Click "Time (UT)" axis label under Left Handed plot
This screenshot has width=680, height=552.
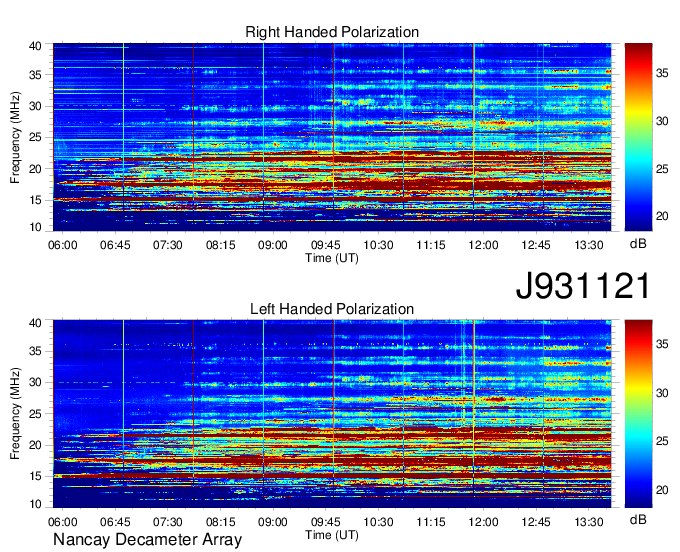(332, 535)
